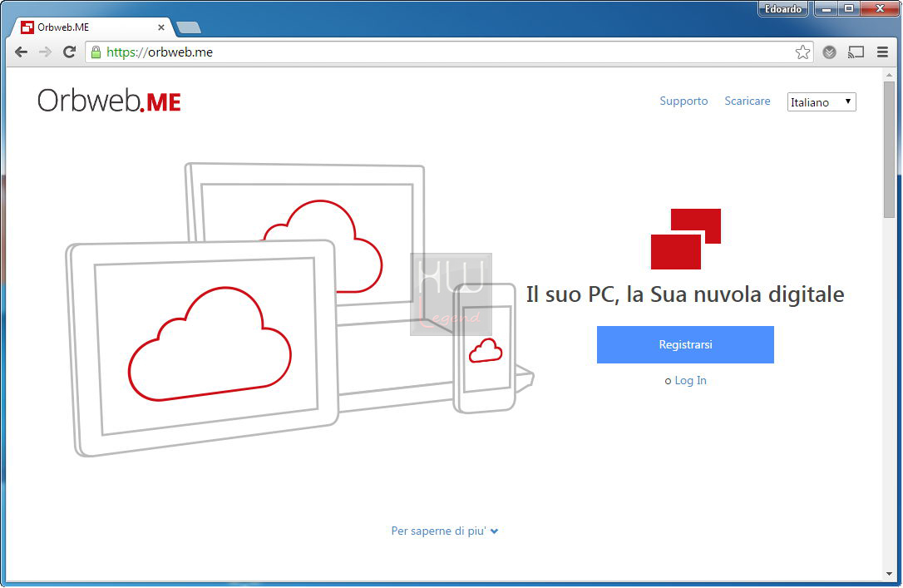Expand the Italiano language dropdown
Screen dimensions: 903x588
(822, 102)
